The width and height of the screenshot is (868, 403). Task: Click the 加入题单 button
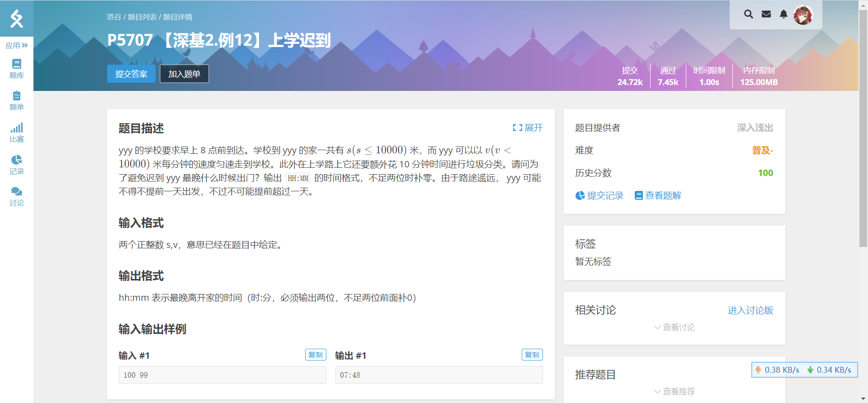coord(184,74)
